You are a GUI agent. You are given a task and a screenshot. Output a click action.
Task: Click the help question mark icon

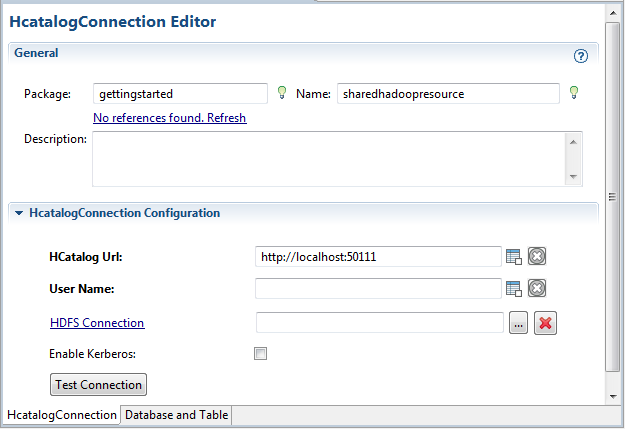click(x=581, y=56)
